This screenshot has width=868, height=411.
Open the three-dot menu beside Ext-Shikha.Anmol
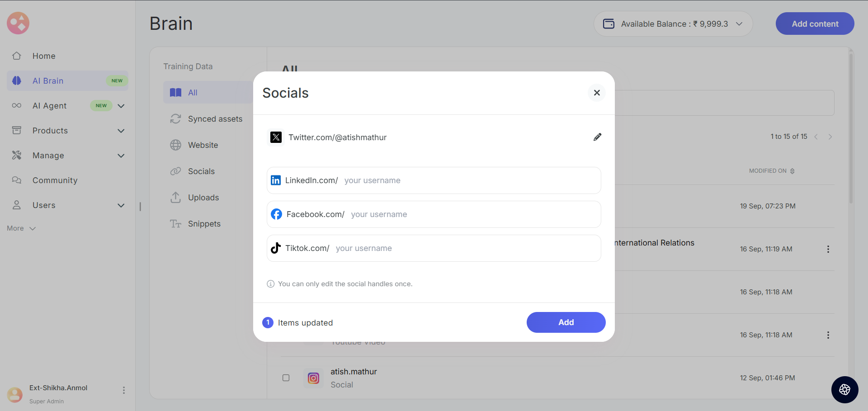124,390
